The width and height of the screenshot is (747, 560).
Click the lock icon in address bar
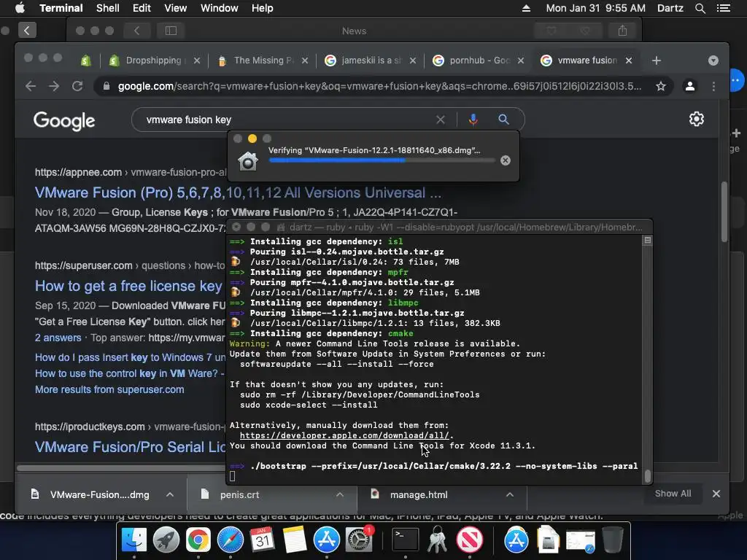click(107, 86)
